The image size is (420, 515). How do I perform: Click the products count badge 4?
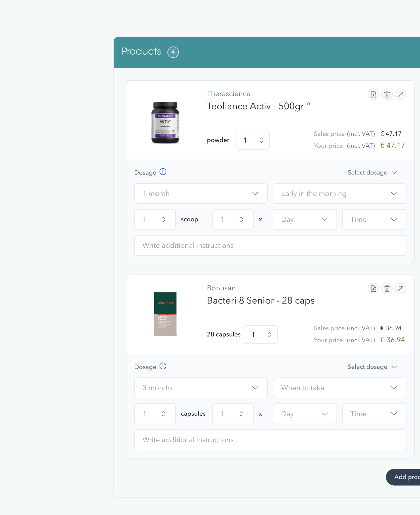(x=173, y=52)
